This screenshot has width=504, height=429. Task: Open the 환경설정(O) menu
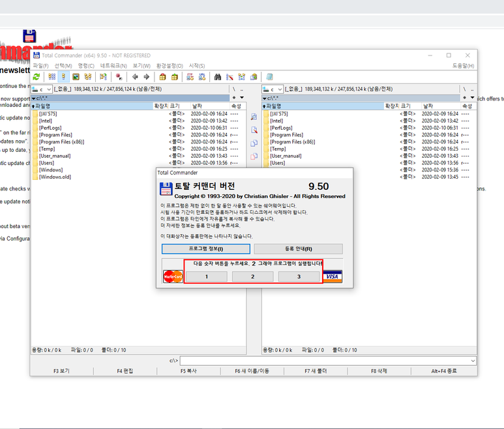170,66
